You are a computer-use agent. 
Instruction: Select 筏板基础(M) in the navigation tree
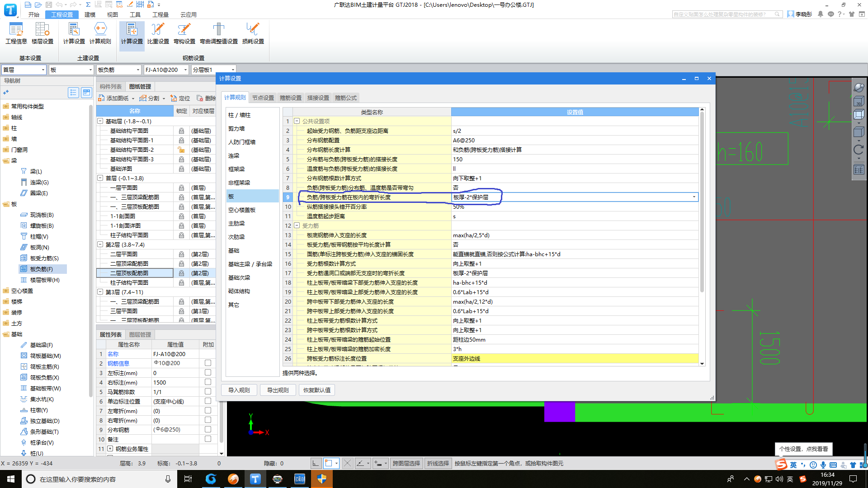pos(45,356)
